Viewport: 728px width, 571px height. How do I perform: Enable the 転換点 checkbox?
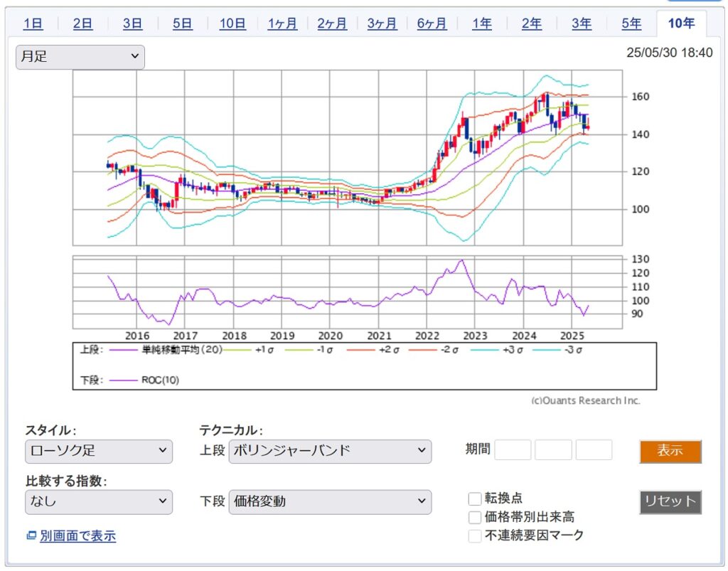point(475,499)
